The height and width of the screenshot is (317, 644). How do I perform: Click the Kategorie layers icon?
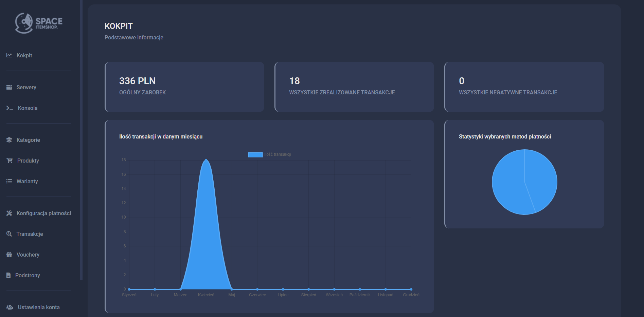9,140
